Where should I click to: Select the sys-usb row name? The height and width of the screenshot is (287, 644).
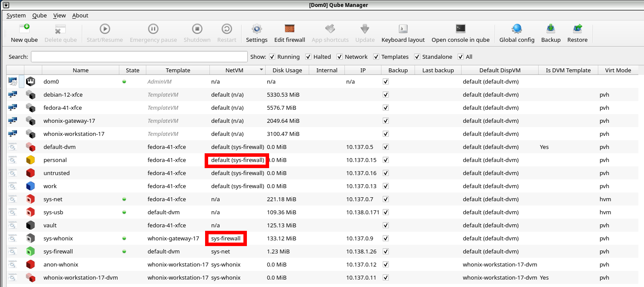[53, 212]
